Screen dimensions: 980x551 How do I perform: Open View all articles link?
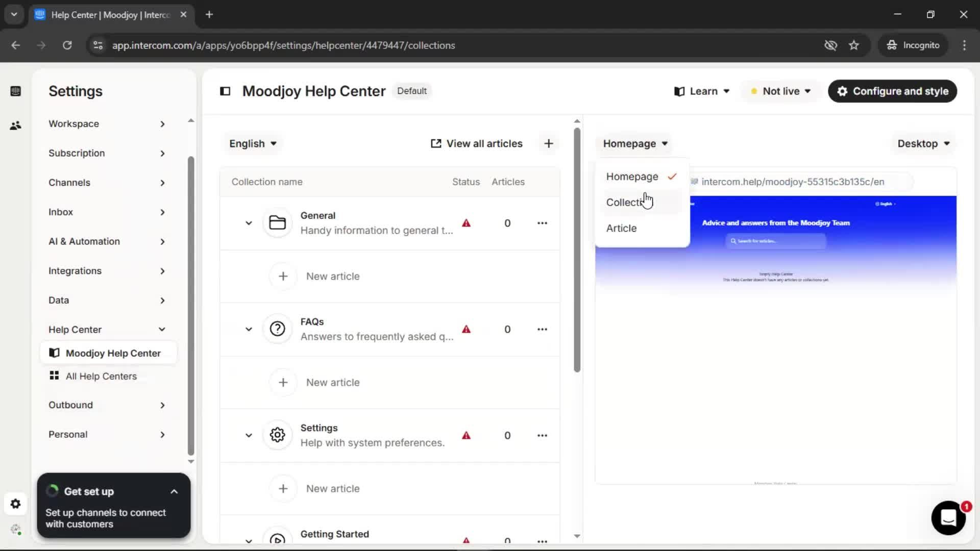pos(477,144)
